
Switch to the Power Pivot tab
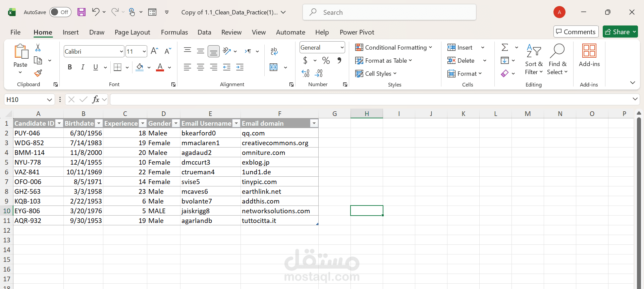[x=357, y=32]
